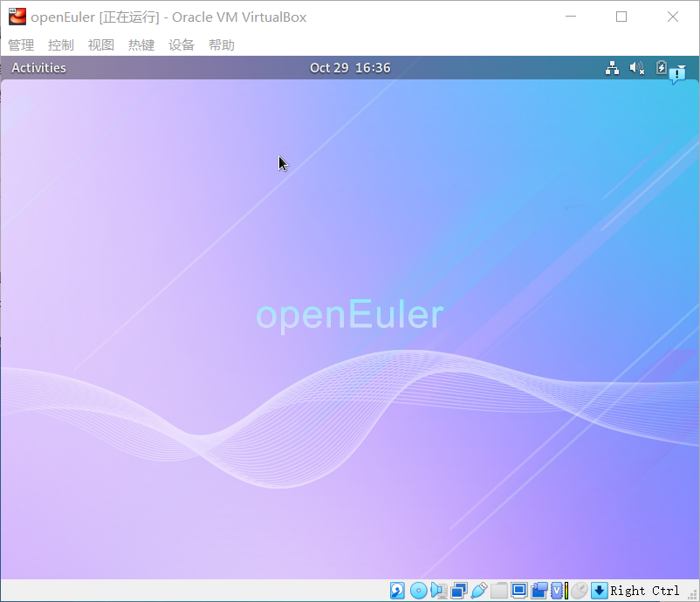Open the Oct 29 16:36 clock calendar
The height and width of the screenshot is (602, 700).
[350, 68]
